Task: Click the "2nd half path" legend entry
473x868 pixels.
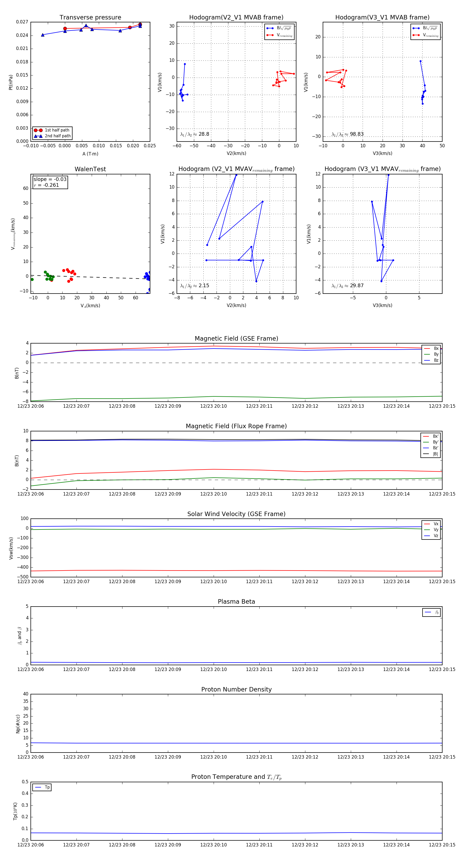Action: [x=52, y=136]
